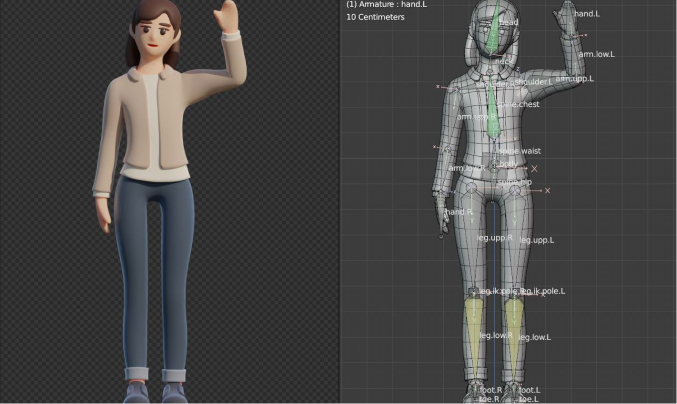Image resolution: width=677 pixels, height=404 pixels.
Task: Click the rendered character's face
Action: pyautogui.click(x=153, y=37)
